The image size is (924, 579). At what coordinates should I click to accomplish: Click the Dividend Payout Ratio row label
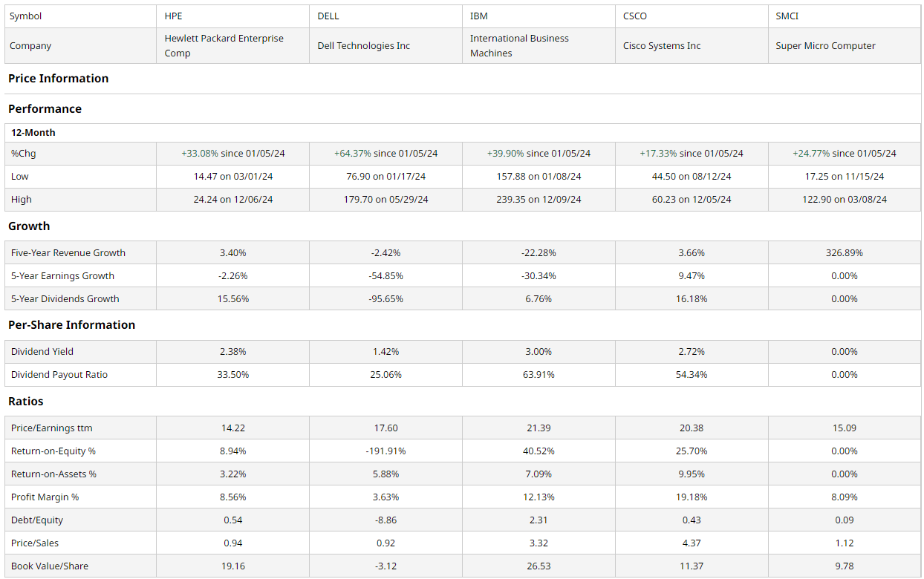59,375
